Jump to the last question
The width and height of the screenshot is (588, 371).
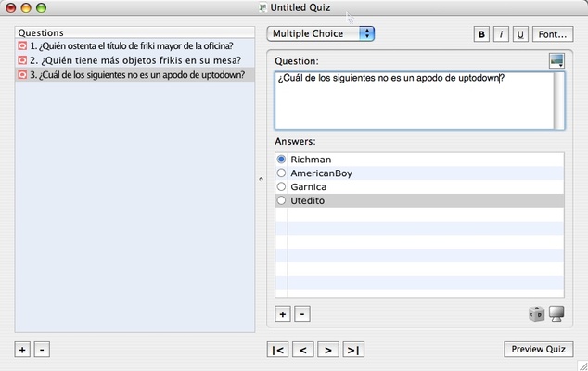(353, 350)
